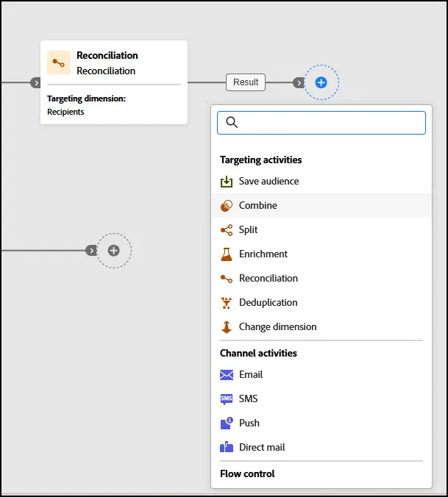Viewport: 448px width, 497px height.
Task: Click the Direct mail mailbox icon
Action: click(x=227, y=447)
